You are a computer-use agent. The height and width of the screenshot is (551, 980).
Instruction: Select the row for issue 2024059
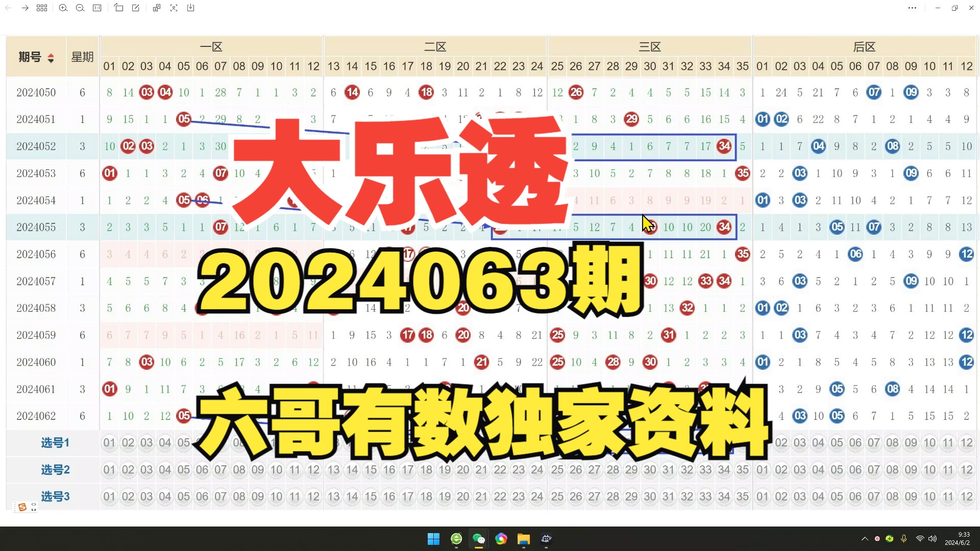click(x=491, y=335)
